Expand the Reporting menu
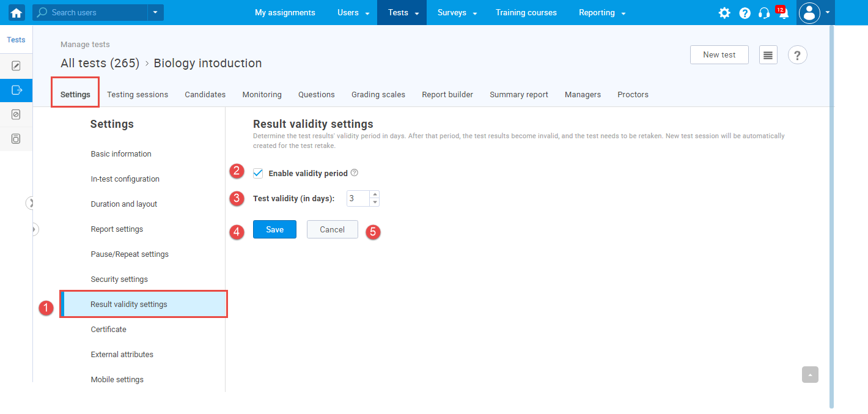Screen dimensions: 868x414 click(x=602, y=12)
